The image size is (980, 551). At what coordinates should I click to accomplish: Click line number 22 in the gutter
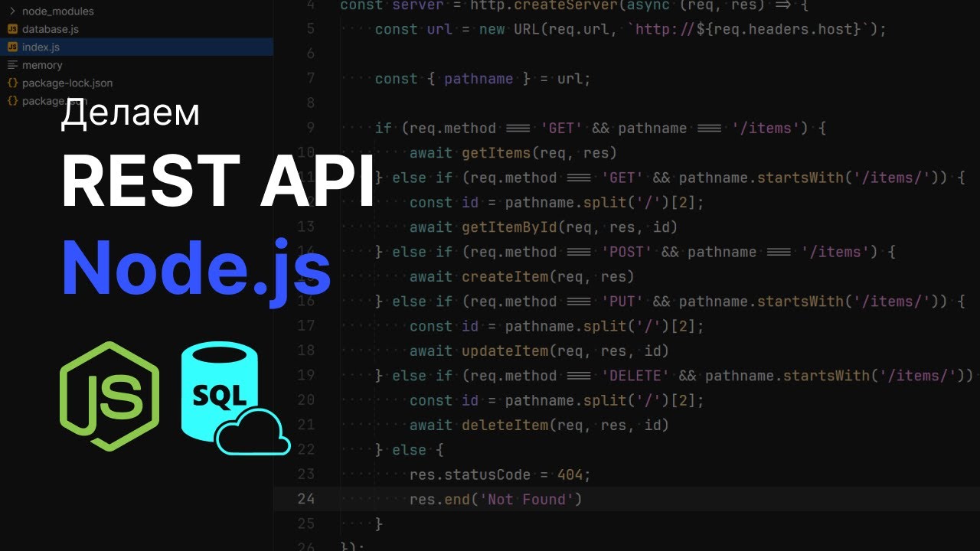click(x=305, y=450)
